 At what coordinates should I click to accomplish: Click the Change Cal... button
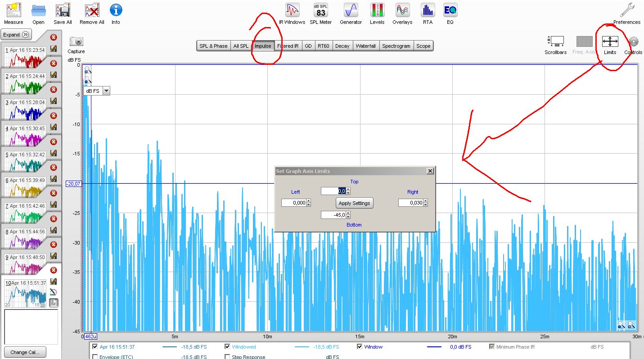(25, 352)
